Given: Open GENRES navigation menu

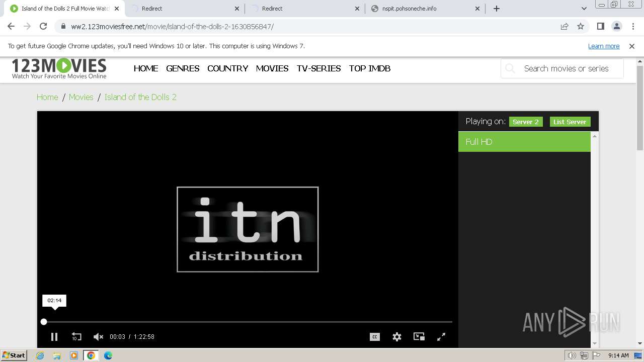Looking at the screenshot, I should pos(183,68).
